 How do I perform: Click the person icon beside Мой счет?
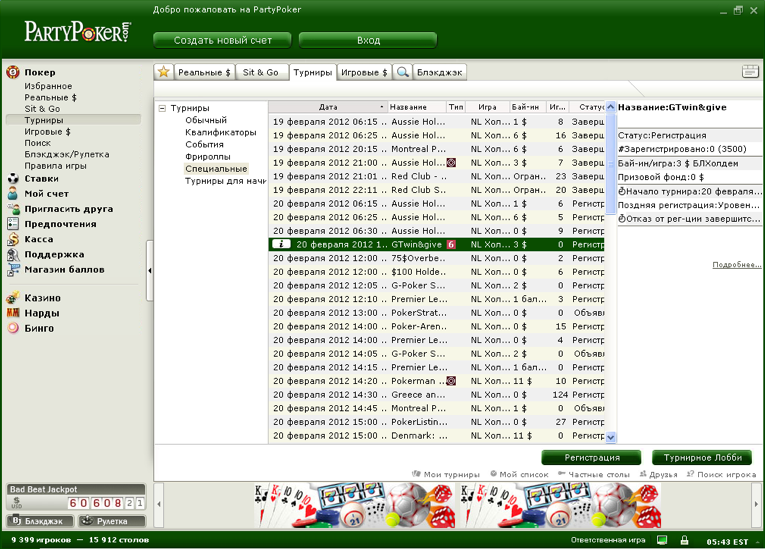[13, 193]
